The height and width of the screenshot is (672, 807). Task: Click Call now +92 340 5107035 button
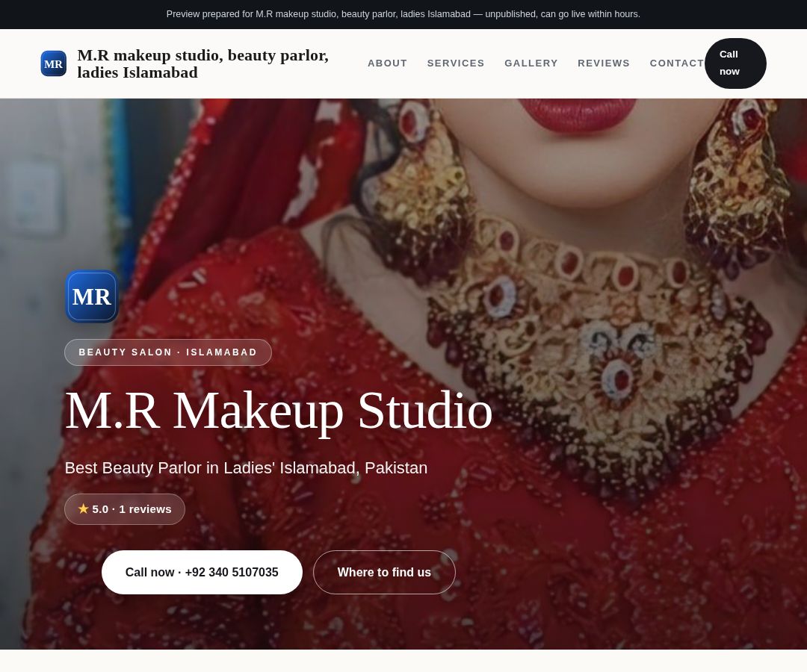click(x=202, y=572)
